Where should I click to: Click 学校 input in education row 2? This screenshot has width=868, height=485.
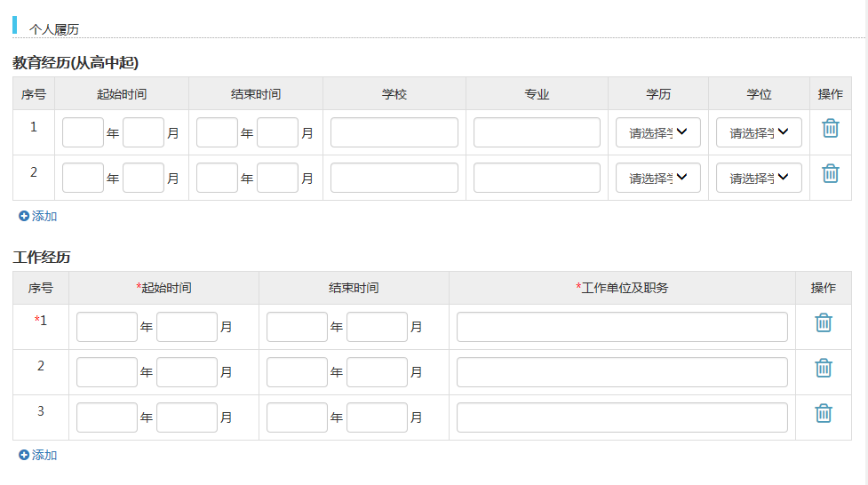[x=394, y=178]
